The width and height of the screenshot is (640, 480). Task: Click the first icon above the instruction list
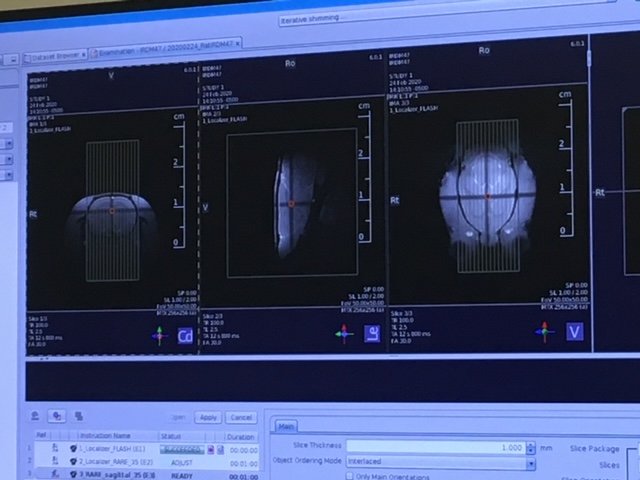35,416
